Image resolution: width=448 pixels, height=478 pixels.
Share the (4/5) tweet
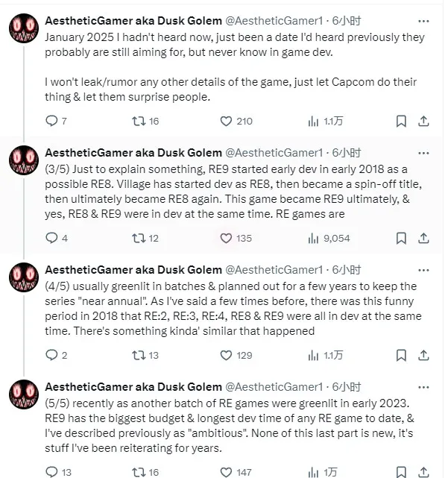423,355
